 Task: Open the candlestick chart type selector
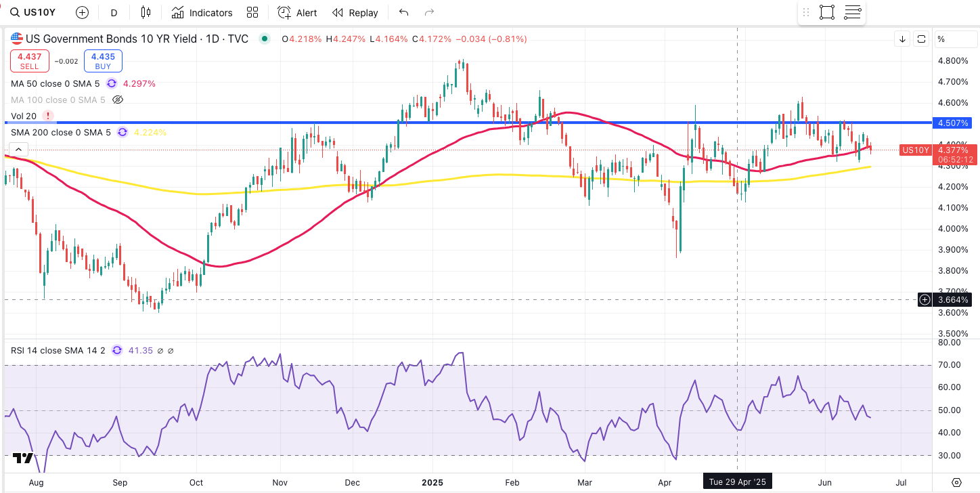pos(146,13)
